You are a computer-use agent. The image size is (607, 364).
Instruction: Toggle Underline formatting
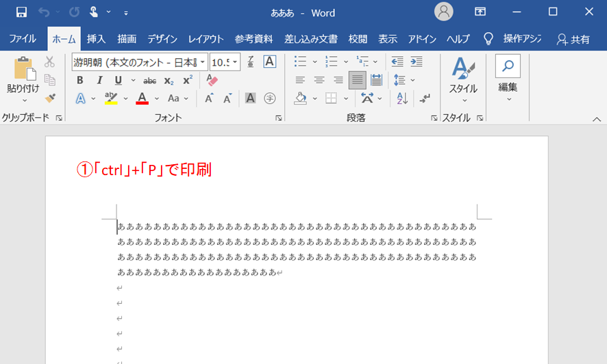(x=119, y=80)
